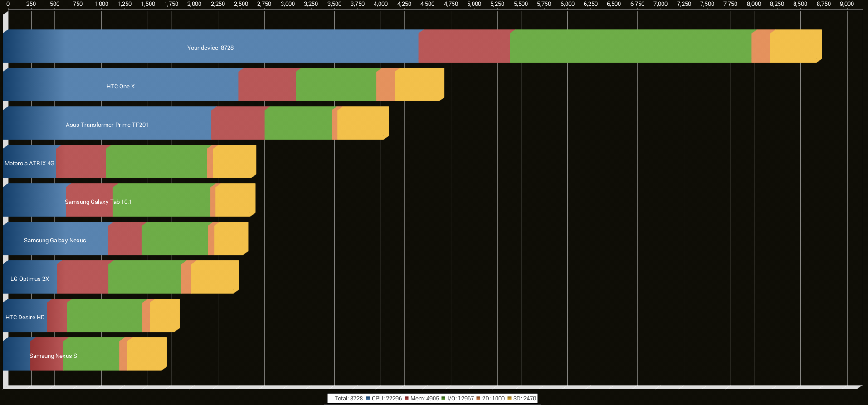Viewport: 868px width, 405px height.
Task: Click the orange 2D swatch in the legend
Action: click(x=478, y=399)
